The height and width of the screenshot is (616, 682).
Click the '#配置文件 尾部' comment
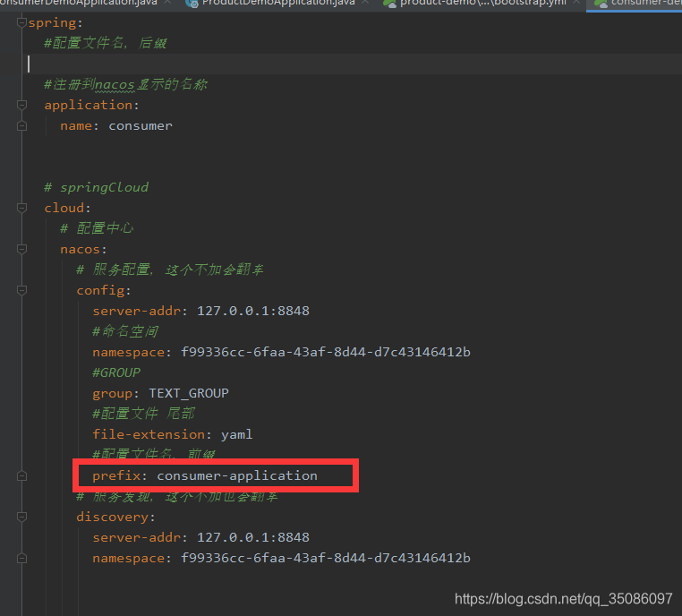coord(144,414)
